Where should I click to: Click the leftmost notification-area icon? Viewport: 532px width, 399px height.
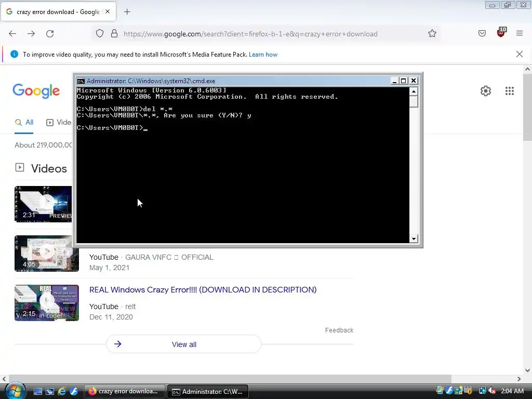click(x=440, y=391)
